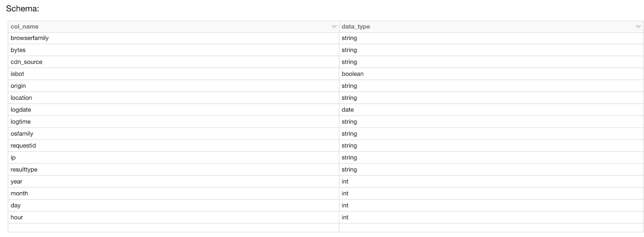Click the col_name column header
Image resolution: width=644 pixels, height=237 pixels.
pos(25,27)
